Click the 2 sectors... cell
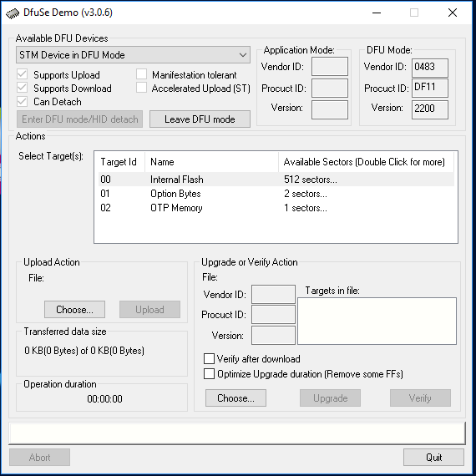The width and height of the screenshot is (476, 476). [306, 194]
